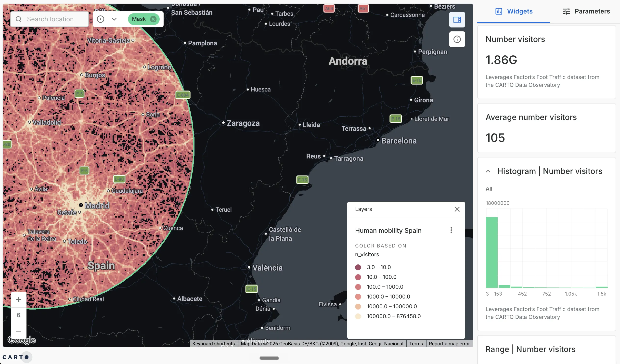Click the Valladolid label on map
The height and width of the screenshot is (364, 620).
click(x=47, y=122)
